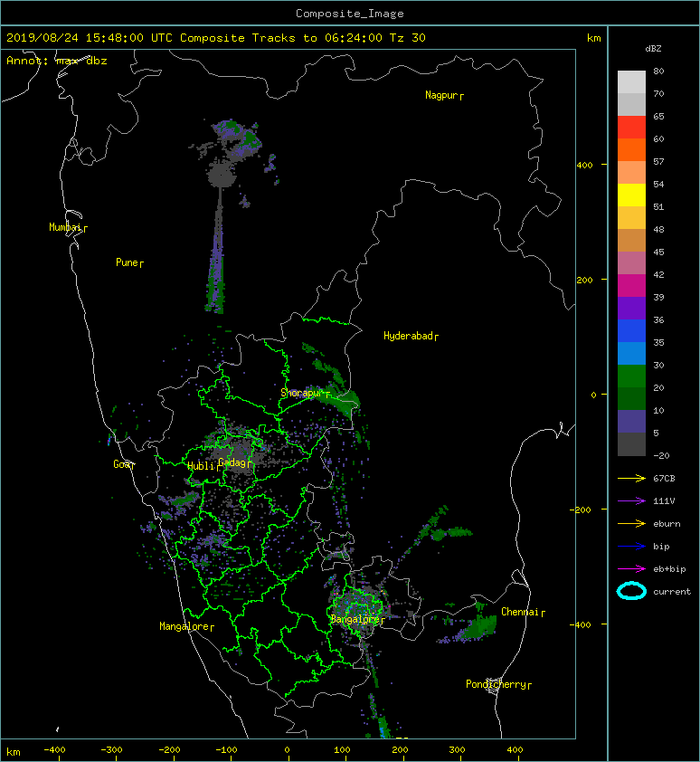700x762 pixels.
Task: Click the green radar echo west of Chennai
Action: (x=478, y=627)
